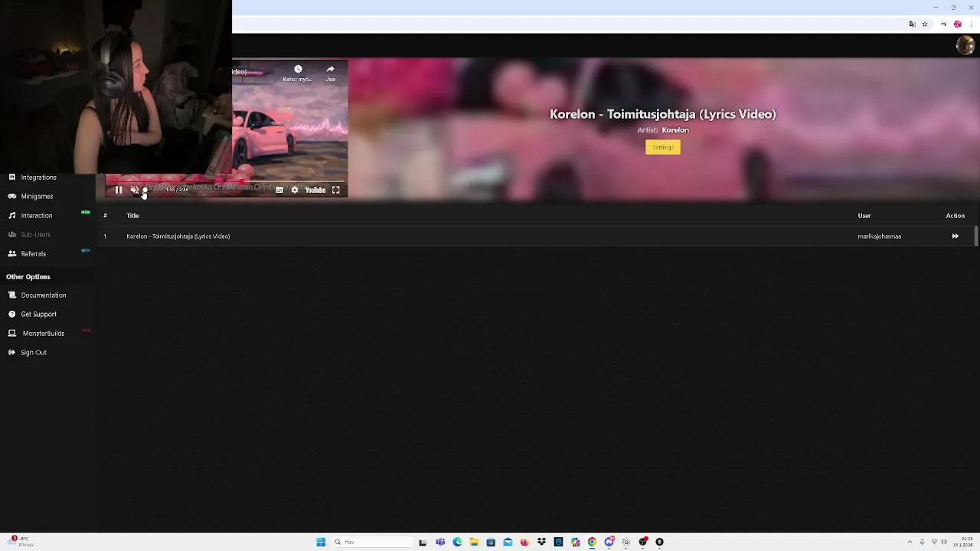
Task: Click the Watch later clock icon
Action: tap(298, 70)
